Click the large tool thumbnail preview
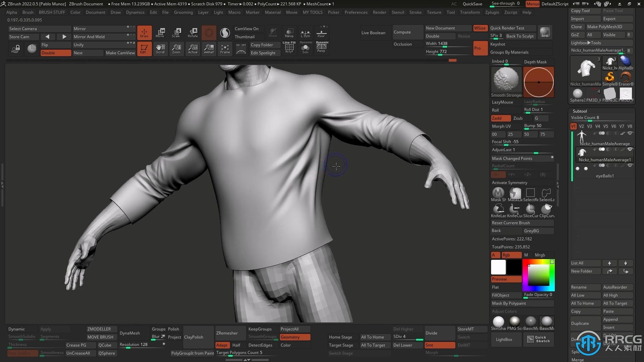The height and width of the screenshot is (362, 644). coord(585,71)
